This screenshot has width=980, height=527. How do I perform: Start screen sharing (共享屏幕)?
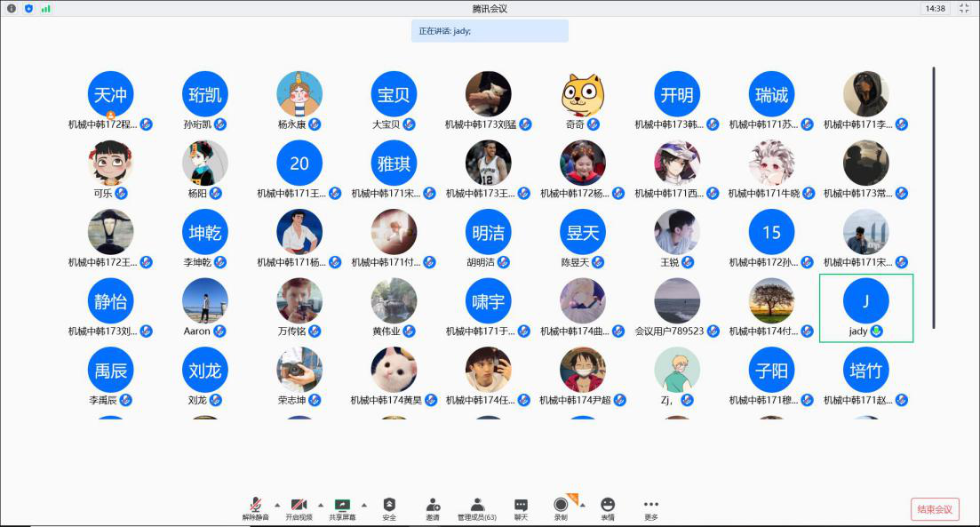coord(342,507)
